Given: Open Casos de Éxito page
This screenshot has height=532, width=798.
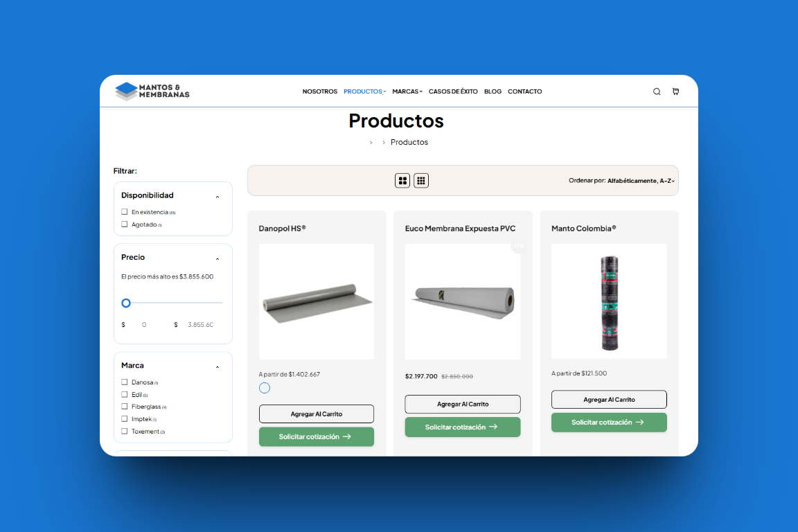Looking at the screenshot, I should tap(453, 91).
